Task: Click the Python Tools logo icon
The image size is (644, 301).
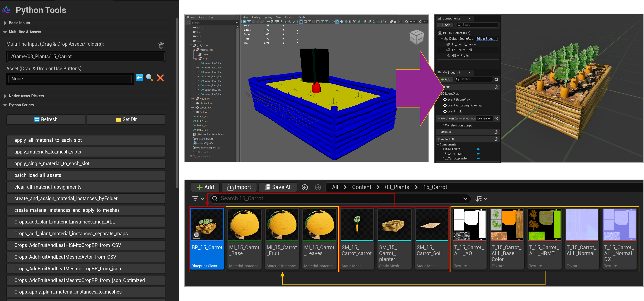Action: tap(6, 10)
